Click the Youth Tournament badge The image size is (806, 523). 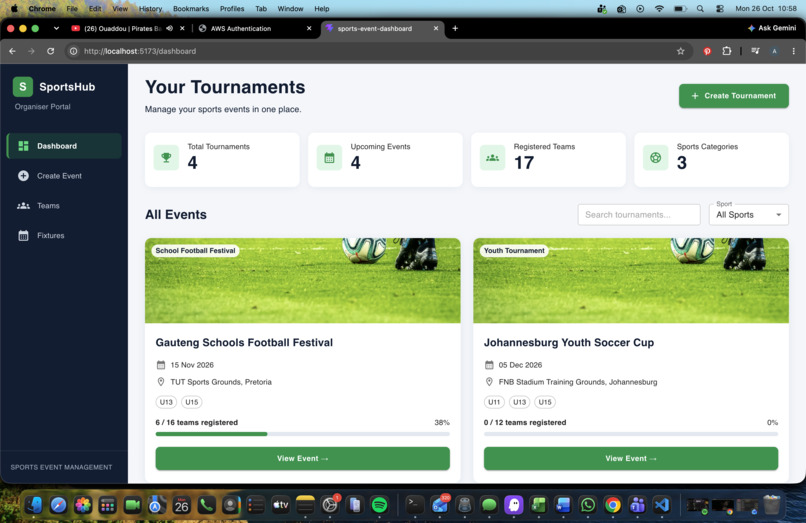(514, 250)
